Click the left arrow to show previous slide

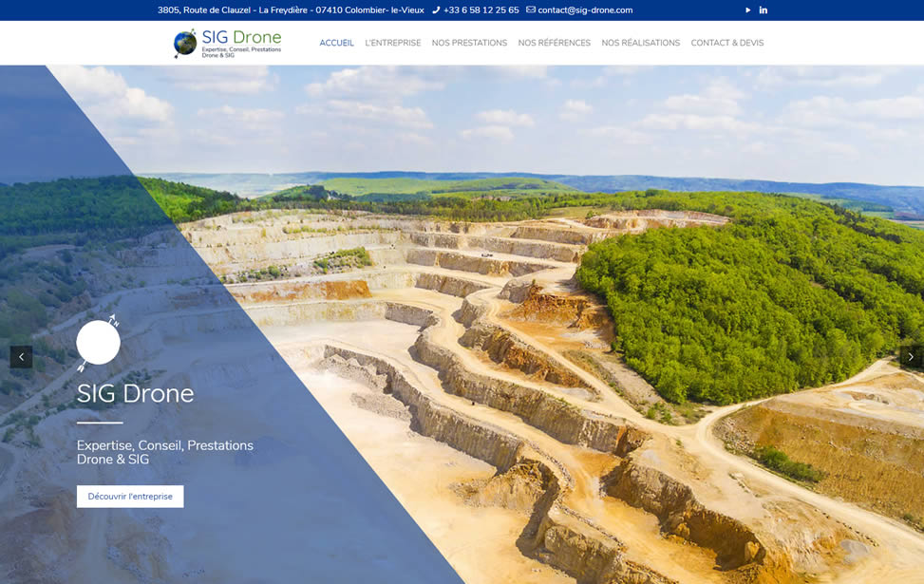point(21,356)
